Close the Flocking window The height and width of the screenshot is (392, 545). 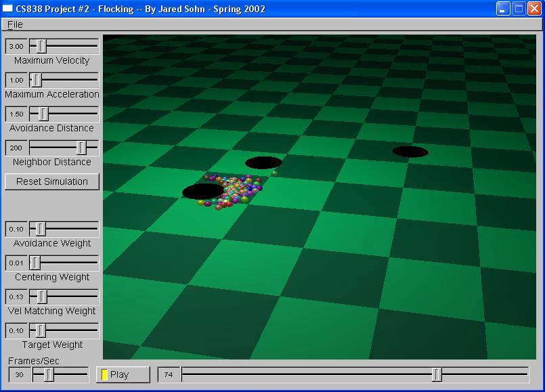coord(534,9)
